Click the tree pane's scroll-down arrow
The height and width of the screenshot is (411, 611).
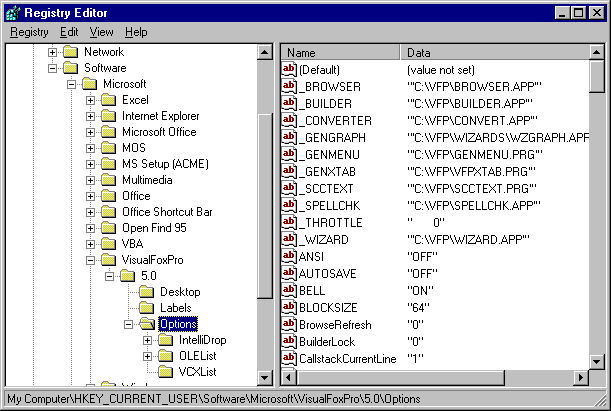click(x=265, y=378)
